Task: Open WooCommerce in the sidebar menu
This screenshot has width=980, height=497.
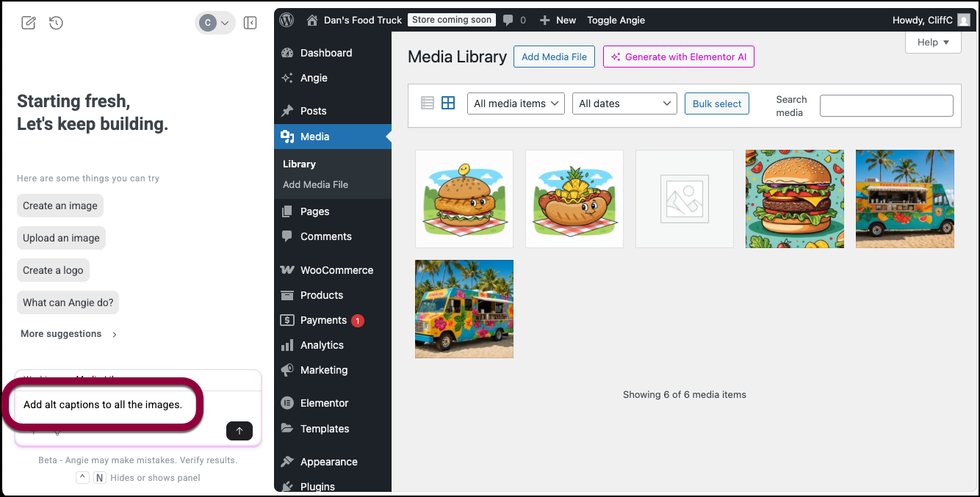Action: [336, 270]
